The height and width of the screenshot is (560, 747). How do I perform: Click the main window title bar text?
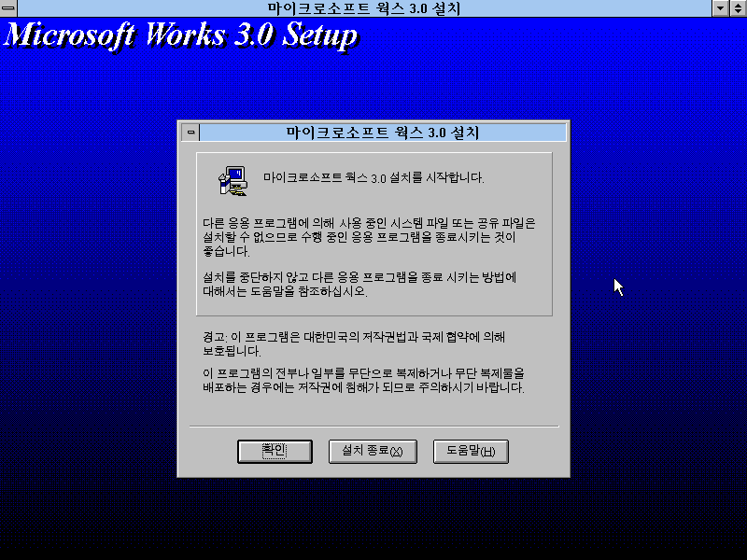point(364,8)
